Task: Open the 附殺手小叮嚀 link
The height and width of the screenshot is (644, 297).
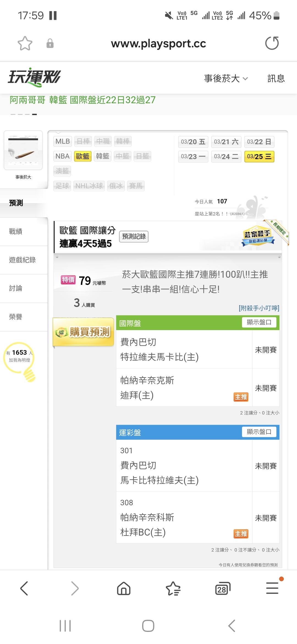Action: [259, 308]
